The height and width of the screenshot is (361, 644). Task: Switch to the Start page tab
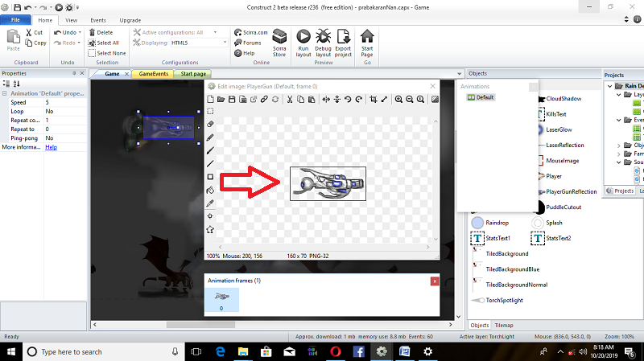click(x=193, y=74)
